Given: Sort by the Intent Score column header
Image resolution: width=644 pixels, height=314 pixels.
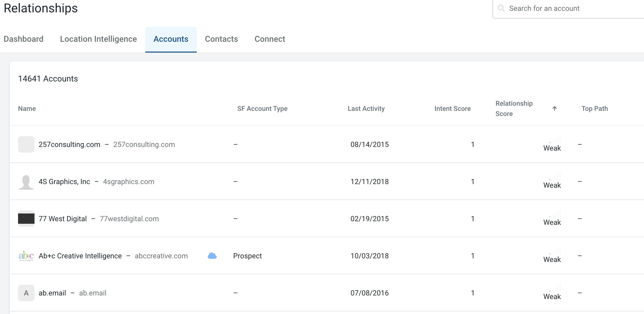Looking at the screenshot, I should tap(452, 109).
